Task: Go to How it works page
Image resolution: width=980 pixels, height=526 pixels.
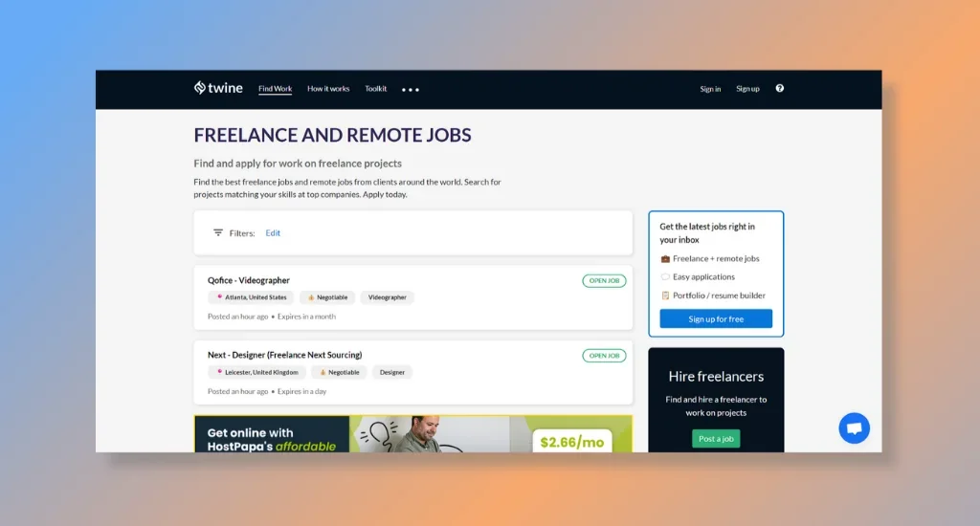Action: pos(328,89)
